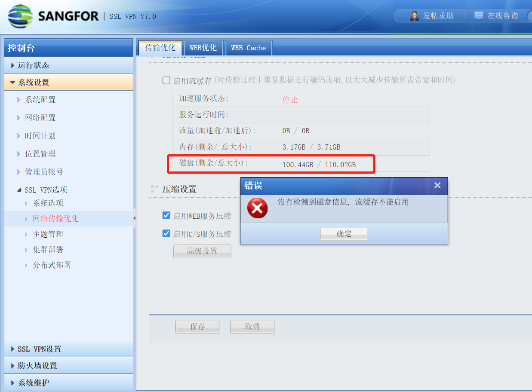Open 集群部署 in the sidebar
Image resolution: width=532 pixels, height=392 pixels.
tap(48, 250)
